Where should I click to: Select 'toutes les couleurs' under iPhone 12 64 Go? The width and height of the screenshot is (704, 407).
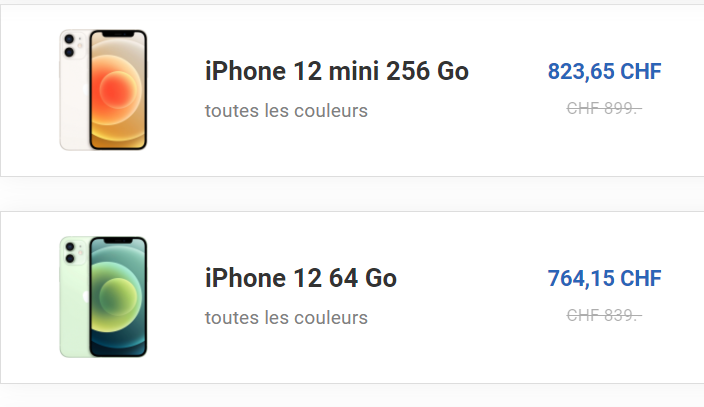(x=286, y=318)
